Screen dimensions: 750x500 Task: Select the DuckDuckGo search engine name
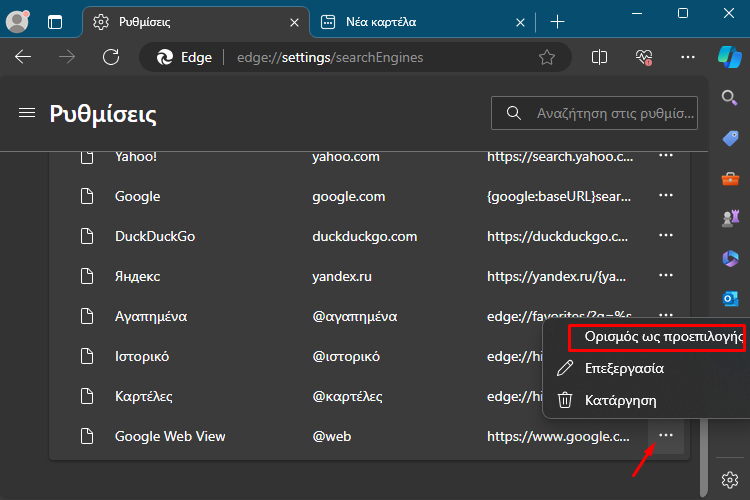(x=155, y=236)
